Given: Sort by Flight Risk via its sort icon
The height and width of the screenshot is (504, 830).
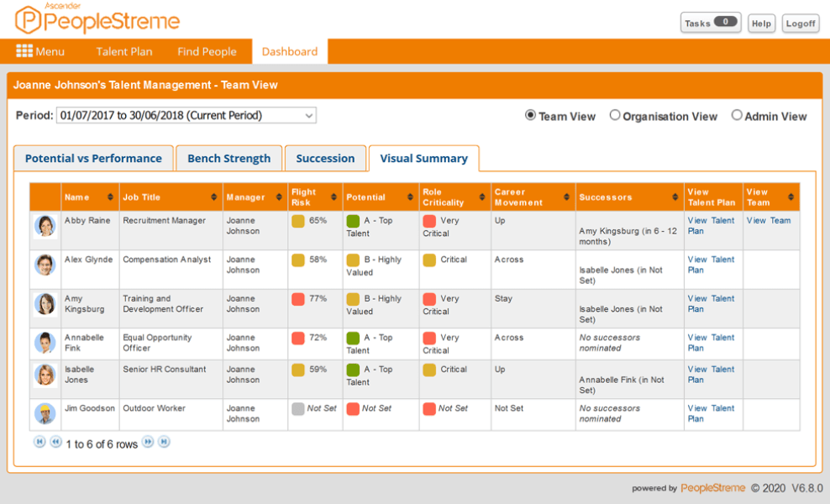Looking at the screenshot, I should (x=332, y=196).
